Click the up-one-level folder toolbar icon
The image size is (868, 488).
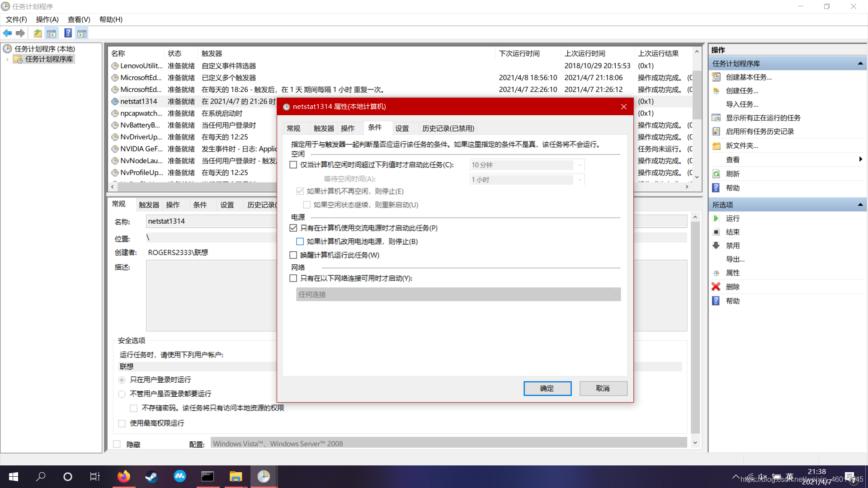38,33
